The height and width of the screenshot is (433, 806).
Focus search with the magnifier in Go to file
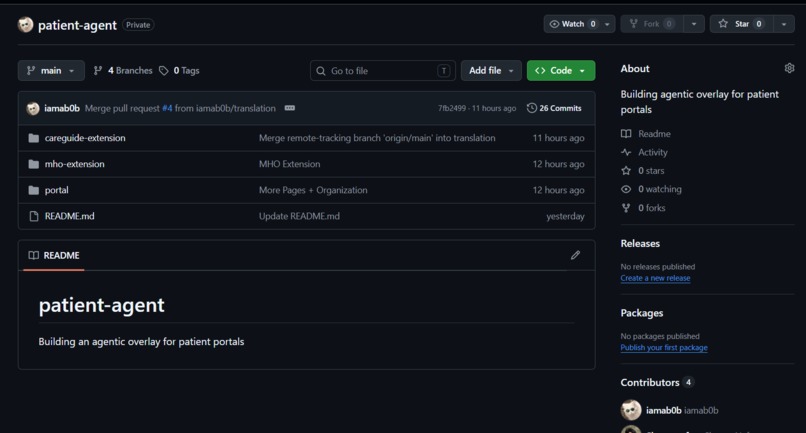pyautogui.click(x=321, y=71)
